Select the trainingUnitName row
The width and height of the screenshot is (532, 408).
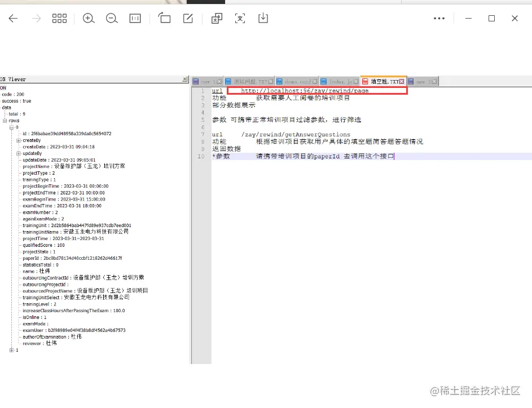click(x=76, y=232)
